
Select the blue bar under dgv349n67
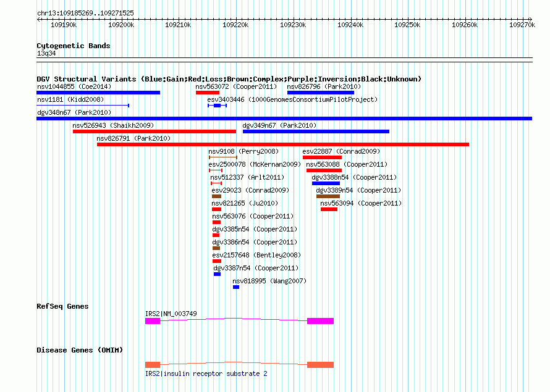pyautogui.click(x=316, y=131)
